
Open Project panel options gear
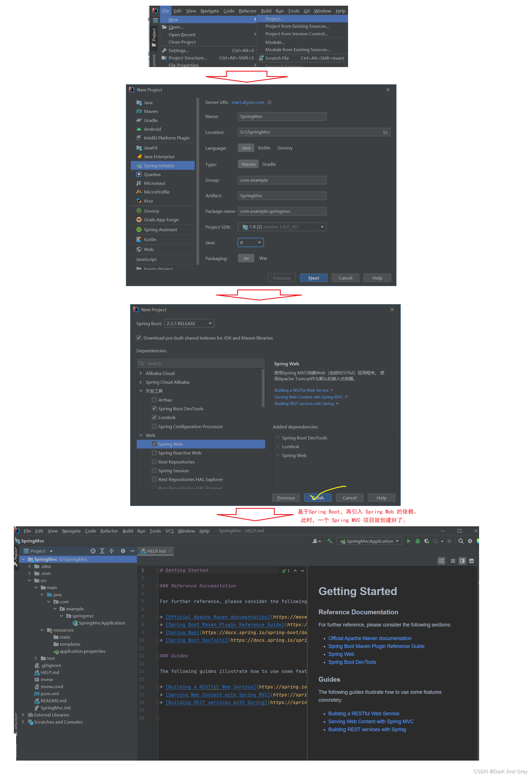point(123,551)
